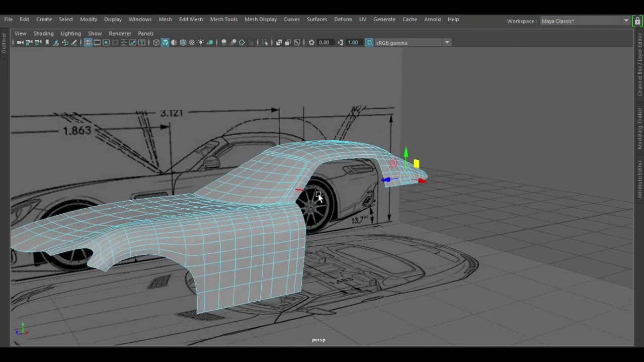Open the Outliner sidebar tab
The width and height of the screenshot is (644, 362).
click(x=4, y=43)
